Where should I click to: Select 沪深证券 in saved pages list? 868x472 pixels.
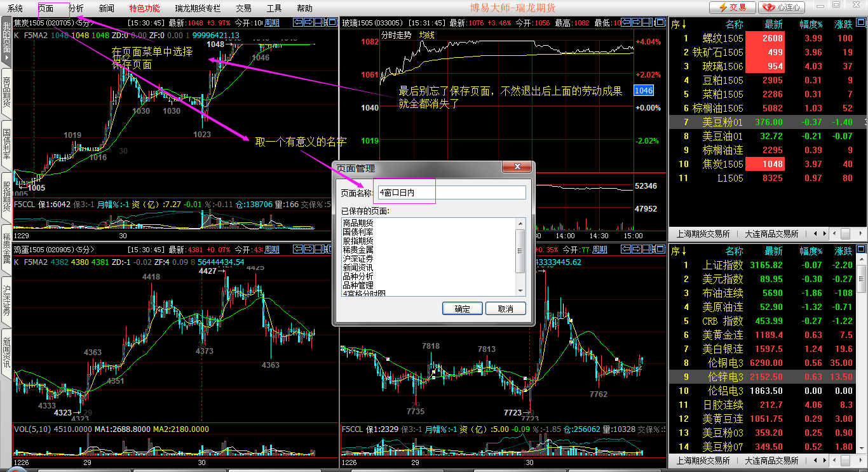(358, 259)
